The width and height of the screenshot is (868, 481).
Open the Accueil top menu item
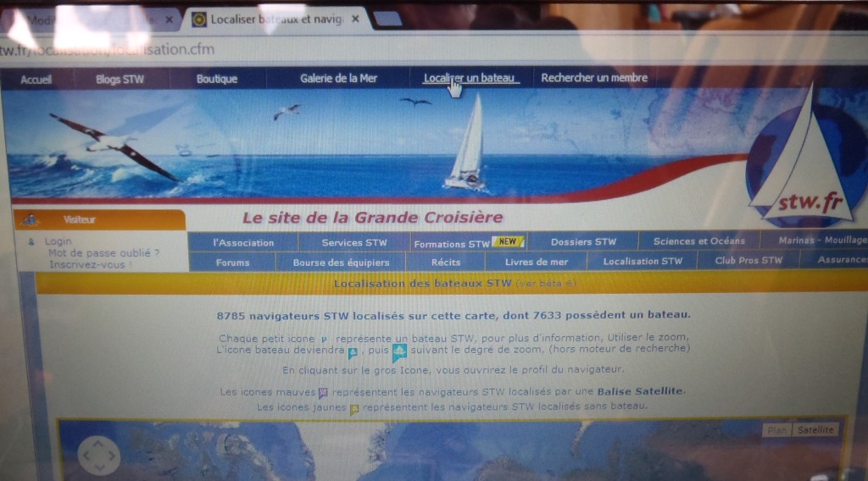pos(36,80)
